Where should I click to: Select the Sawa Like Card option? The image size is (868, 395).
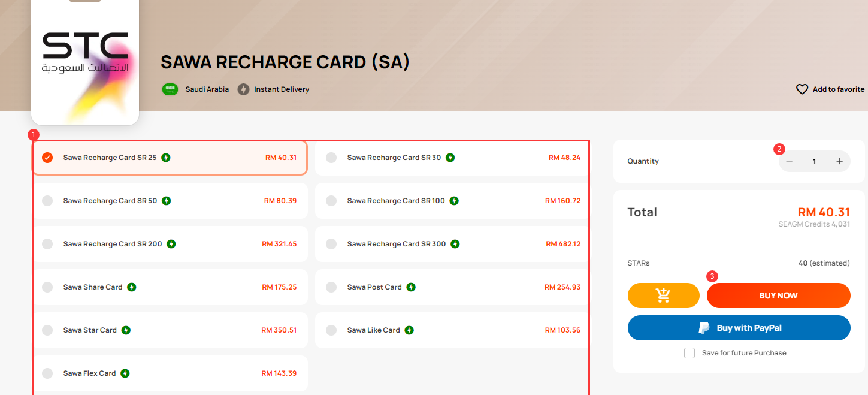click(x=452, y=330)
